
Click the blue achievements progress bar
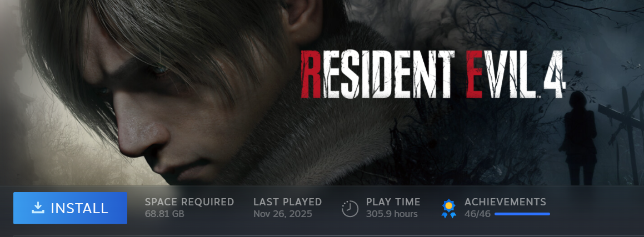click(x=522, y=214)
